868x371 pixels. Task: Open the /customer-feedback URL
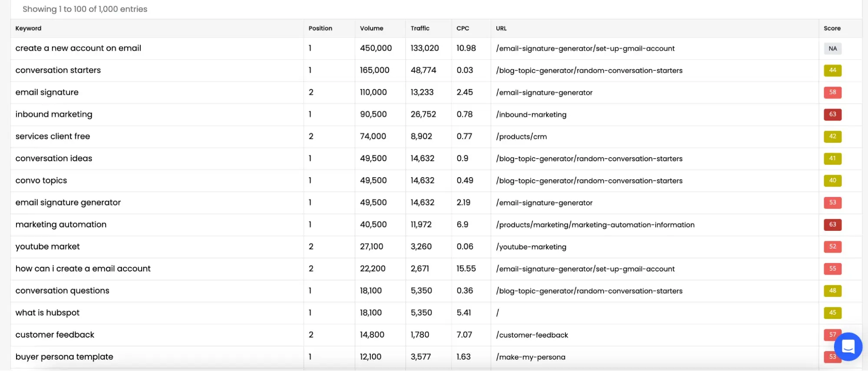point(532,335)
